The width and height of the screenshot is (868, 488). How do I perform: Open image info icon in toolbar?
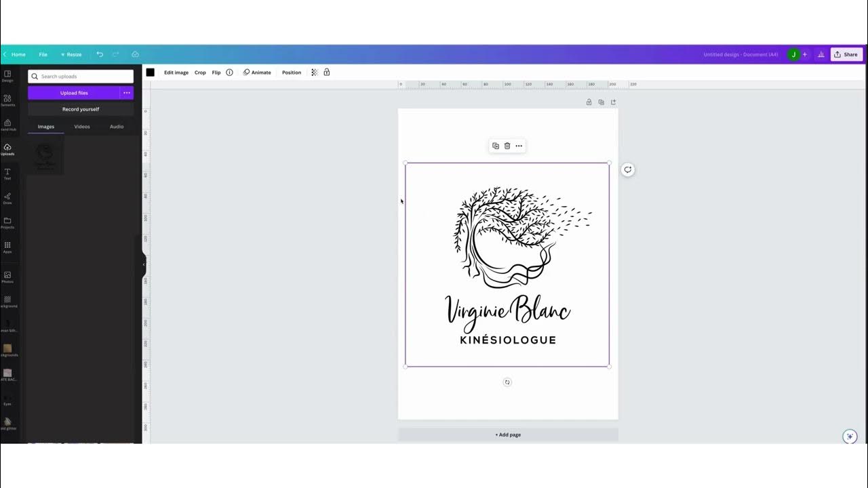(x=229, y=73)
